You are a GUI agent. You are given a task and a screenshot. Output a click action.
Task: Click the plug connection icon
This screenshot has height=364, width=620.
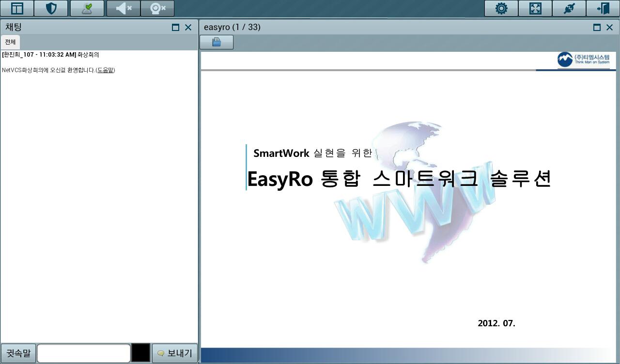pyautogui.click(x=569, y=8)
